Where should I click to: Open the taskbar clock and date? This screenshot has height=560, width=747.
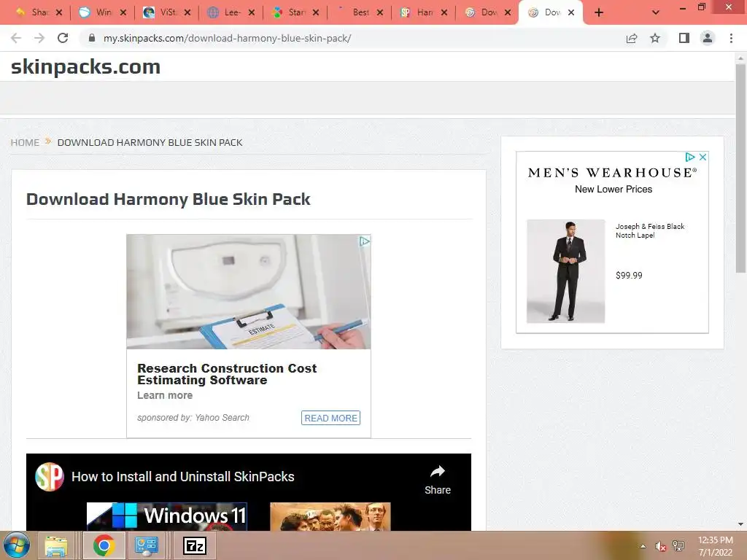[716, 546]
